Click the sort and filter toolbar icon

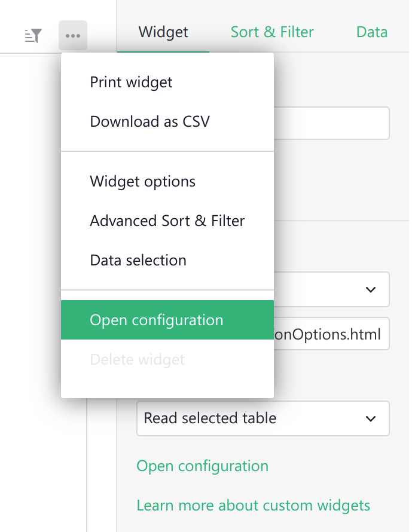click(33, 36)
